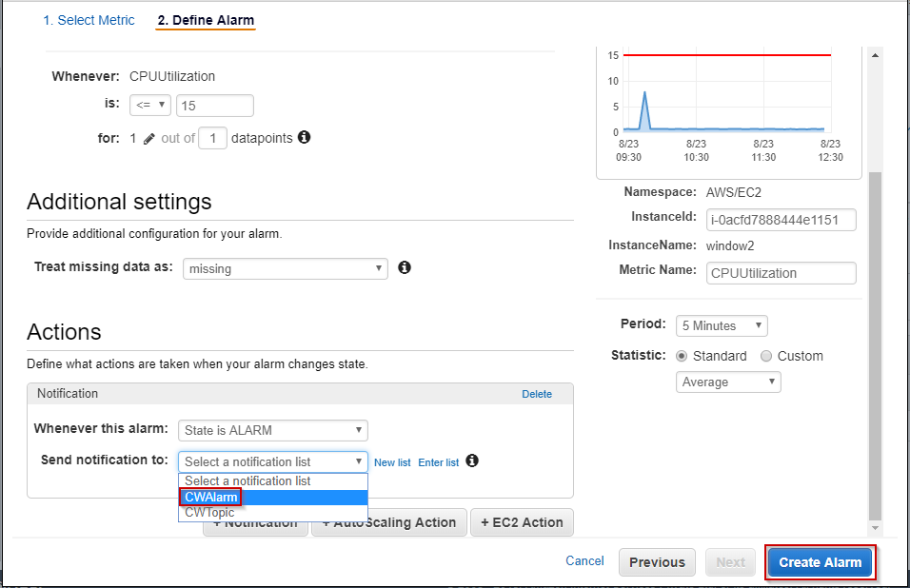Click info icon next to datapoints
Image resolution: width=910 pixels, height=588 pixels.
[304, 137]
